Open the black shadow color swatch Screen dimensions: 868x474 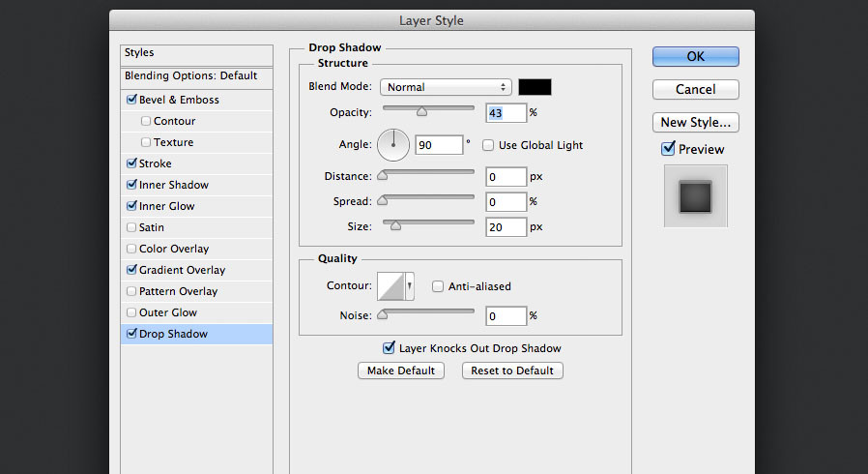point(535,87)
